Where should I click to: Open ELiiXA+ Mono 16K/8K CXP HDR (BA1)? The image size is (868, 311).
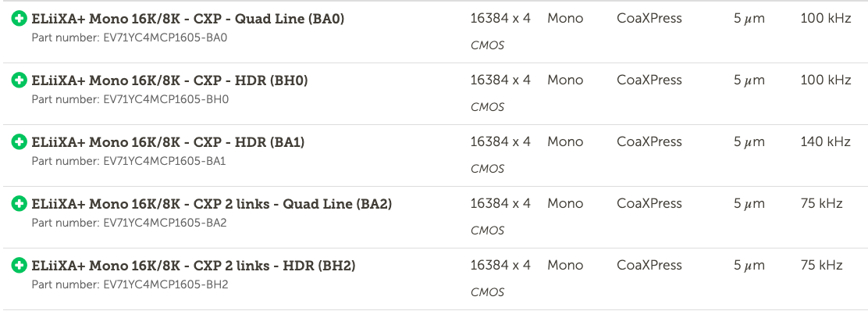(169, 142)
